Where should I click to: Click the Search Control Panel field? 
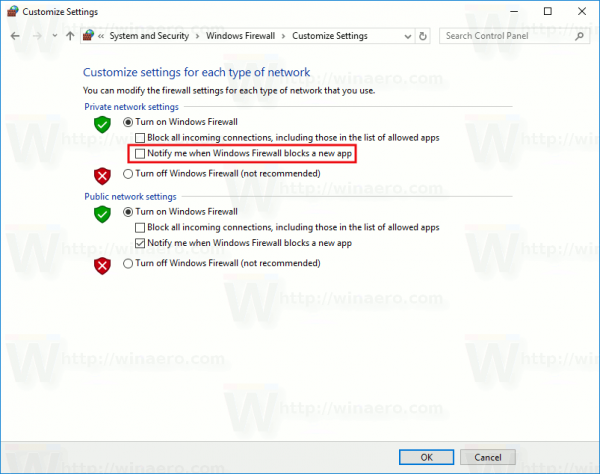tap(514, 36)
